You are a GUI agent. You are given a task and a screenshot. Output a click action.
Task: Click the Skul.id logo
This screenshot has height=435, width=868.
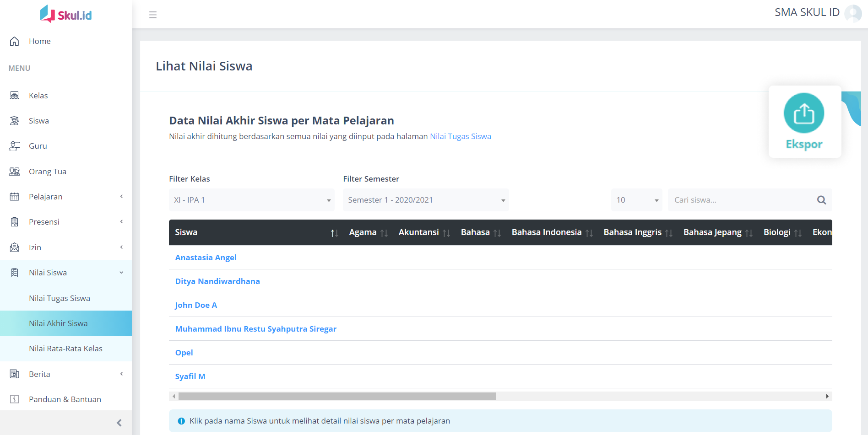(x=66, y=14)
